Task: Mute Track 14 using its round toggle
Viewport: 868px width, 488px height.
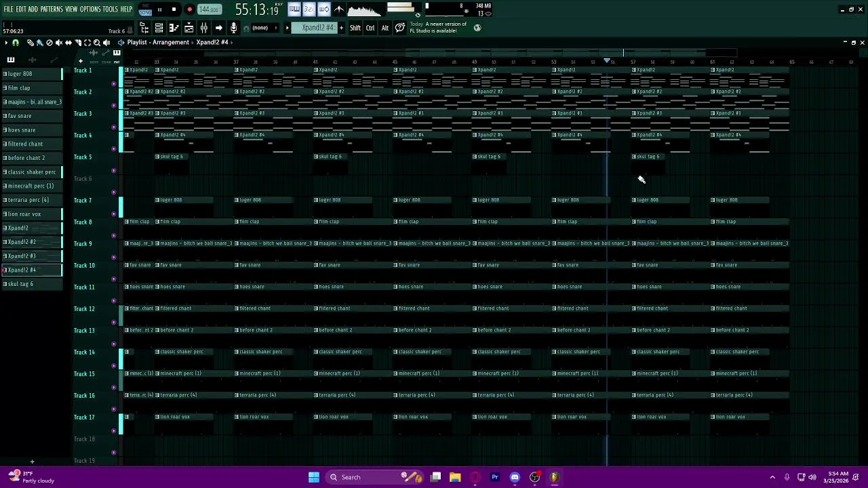Action: point(113,365)
